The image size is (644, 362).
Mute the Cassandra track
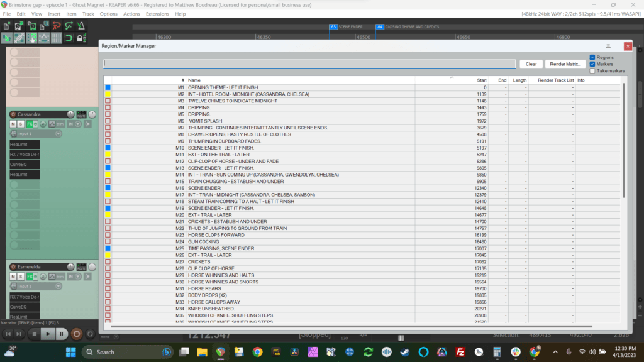click(13, 124)
